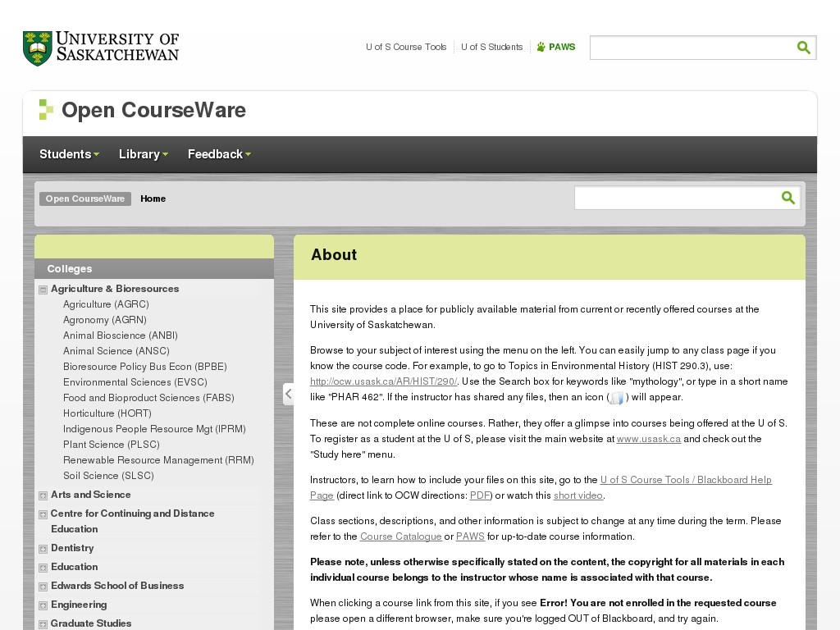Click the Arts and Science label
The width and height of the screenshot is (840, 630).
[x=91, y=495]
